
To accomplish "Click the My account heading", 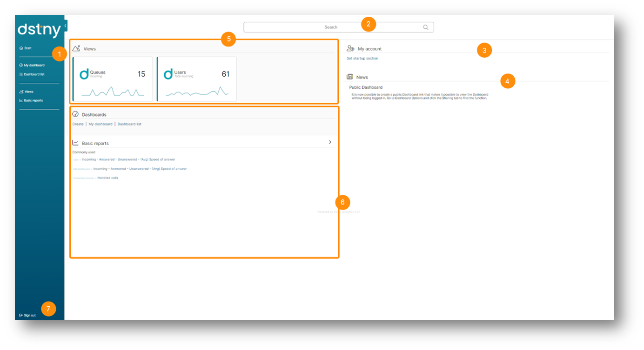I will click(370, 49).
